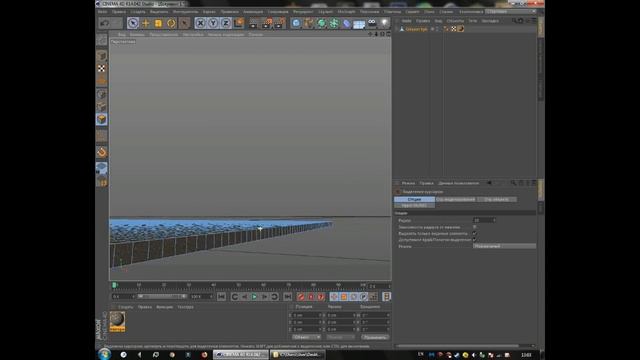Open the size dropdown next to Apply
Screen dimensions: 640x360
(x=340, y=337)
